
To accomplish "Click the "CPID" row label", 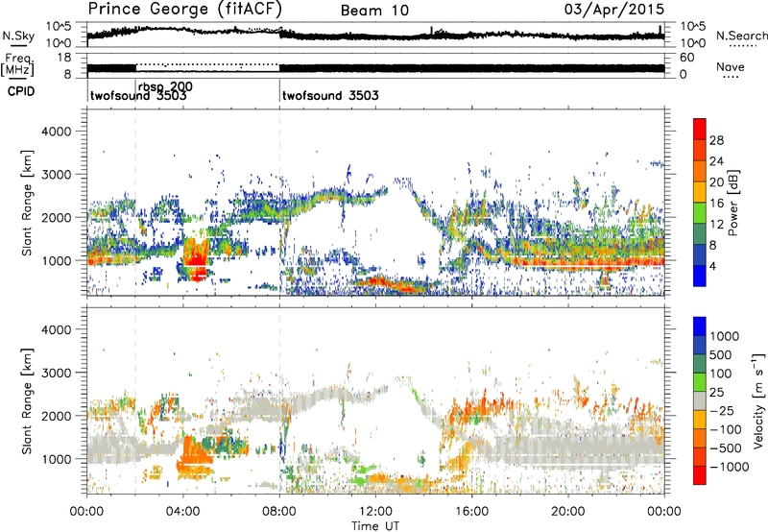I will click(x=21, y=91).
